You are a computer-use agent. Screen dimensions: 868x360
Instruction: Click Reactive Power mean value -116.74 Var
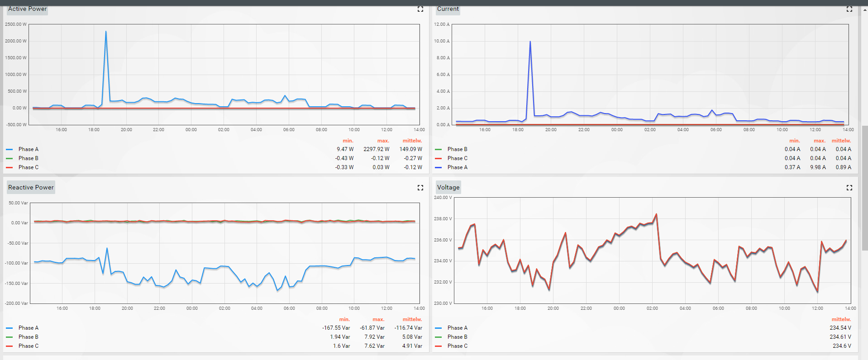pyautogui.click(x=408, y=328)
